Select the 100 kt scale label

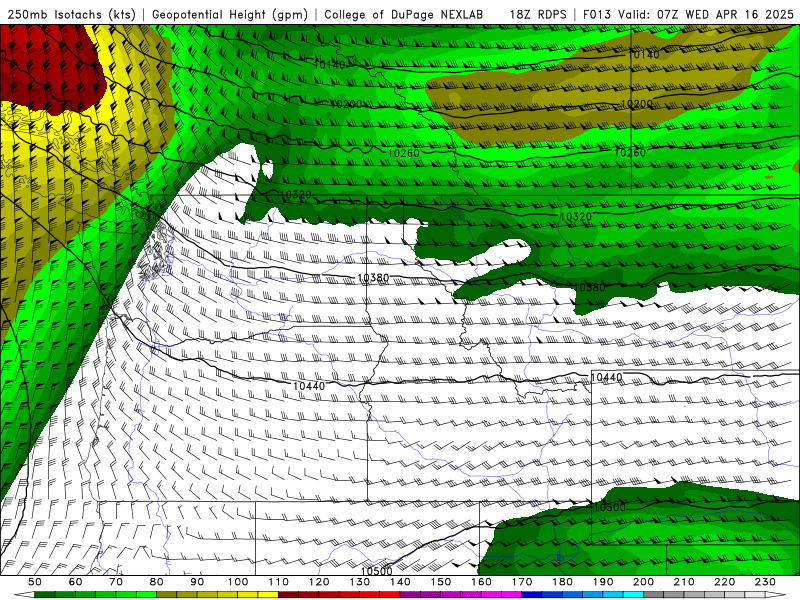click(x=238, y=582)
